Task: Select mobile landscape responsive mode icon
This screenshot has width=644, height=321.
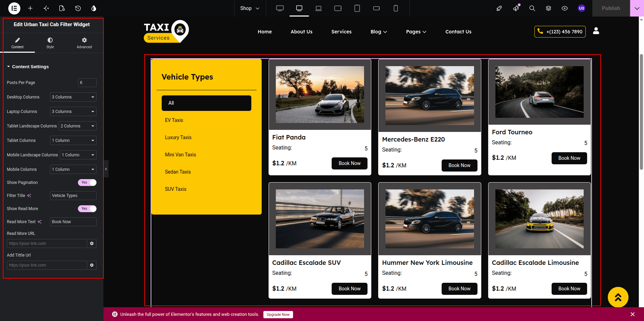Action: coord(376,8)
